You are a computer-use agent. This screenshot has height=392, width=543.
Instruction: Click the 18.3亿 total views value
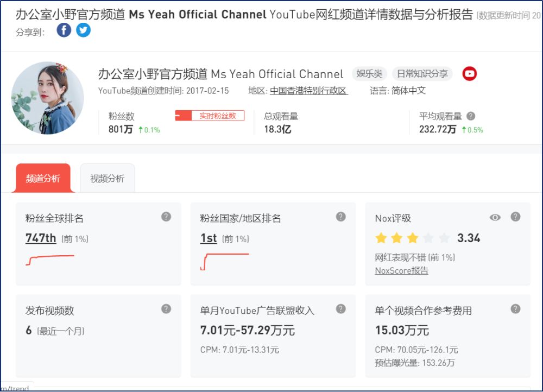click(277, 129)
